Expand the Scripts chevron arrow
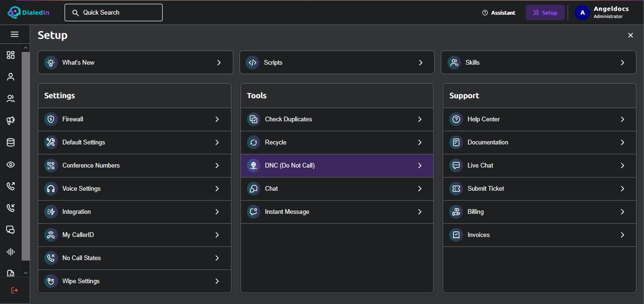Image resolution: width=644 pixels, height=304 pixels. pos(421,63)
